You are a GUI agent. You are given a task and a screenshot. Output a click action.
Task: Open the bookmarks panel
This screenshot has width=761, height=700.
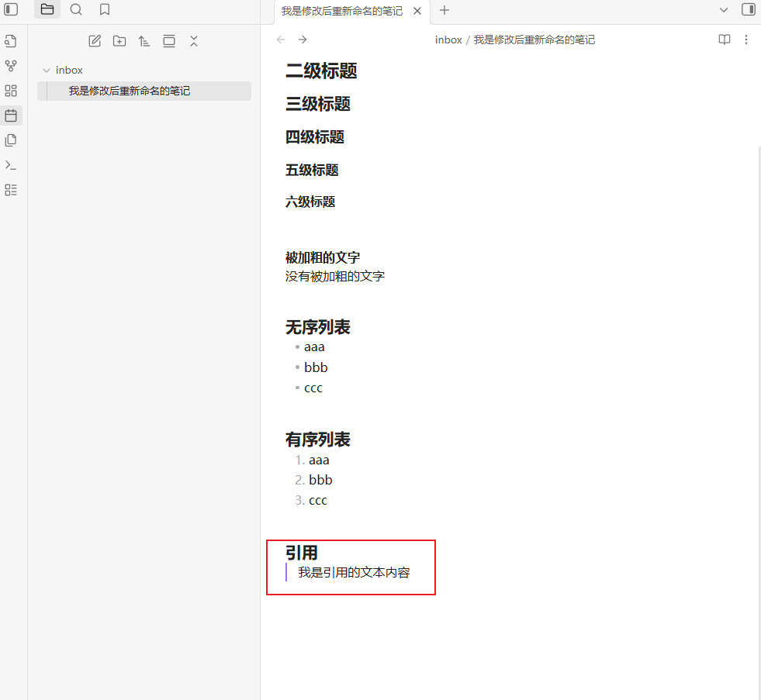tap(105, 10)
